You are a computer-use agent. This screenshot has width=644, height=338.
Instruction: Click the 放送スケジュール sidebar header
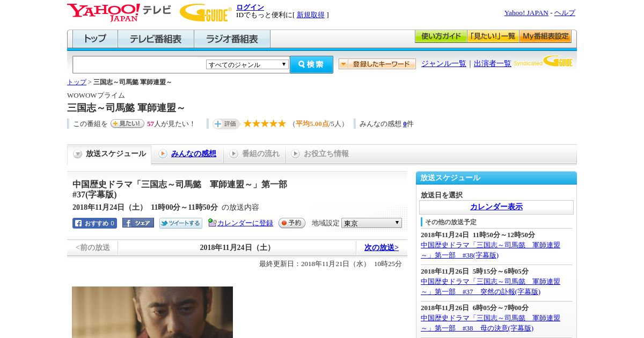(x=496, y=178)
